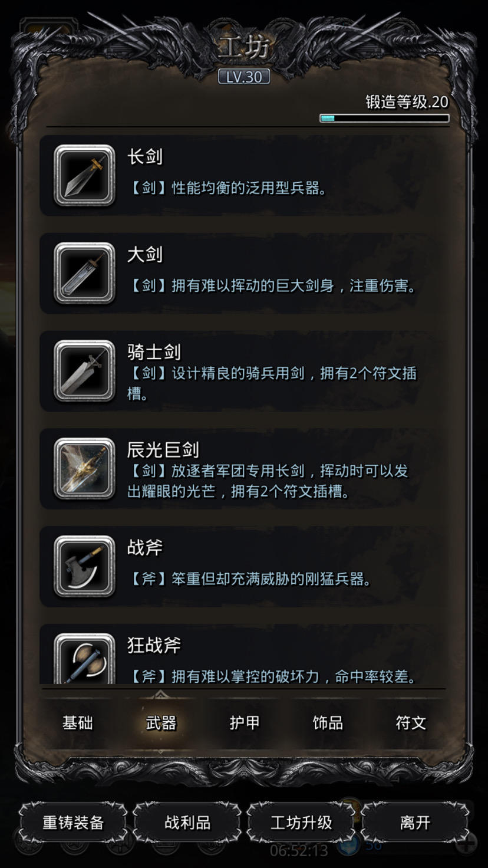
Task: Open the 符文 runes tab
Action: [410, 723]
